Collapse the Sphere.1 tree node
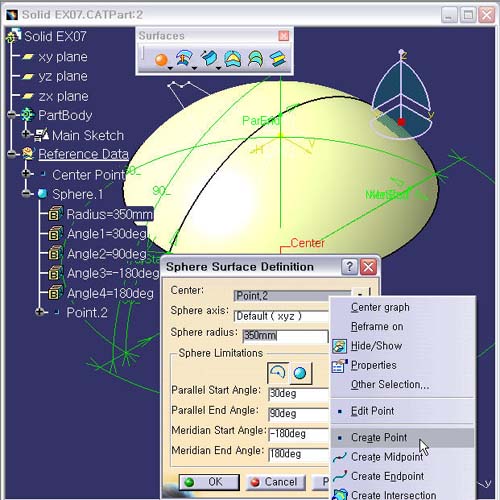This screenshot has width=500, height=500. click(x=26, y=193)
